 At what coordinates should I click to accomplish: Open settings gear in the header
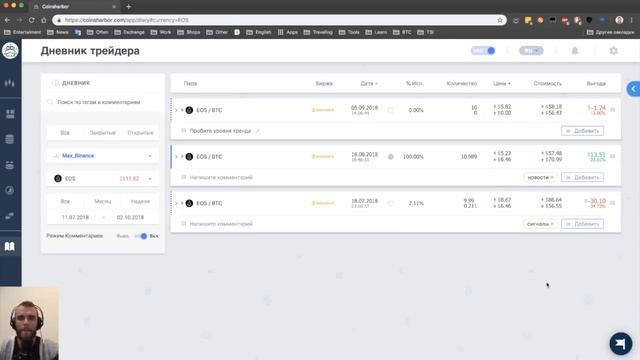[613, 51]
